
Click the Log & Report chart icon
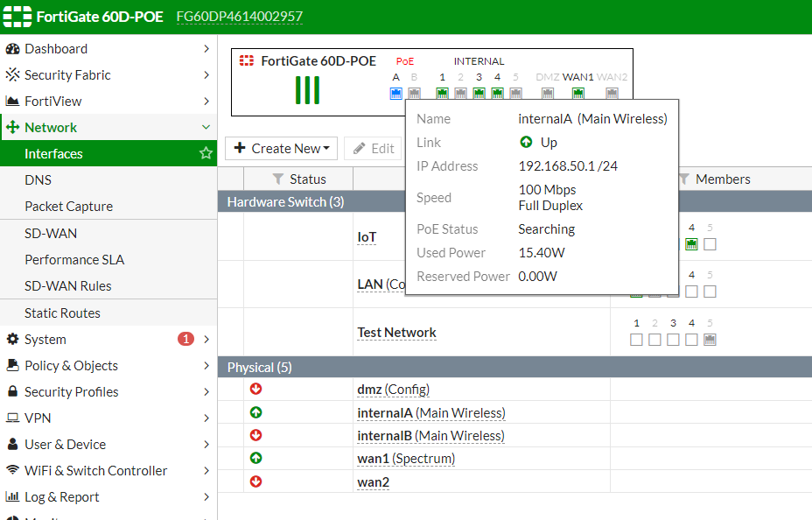12,496
